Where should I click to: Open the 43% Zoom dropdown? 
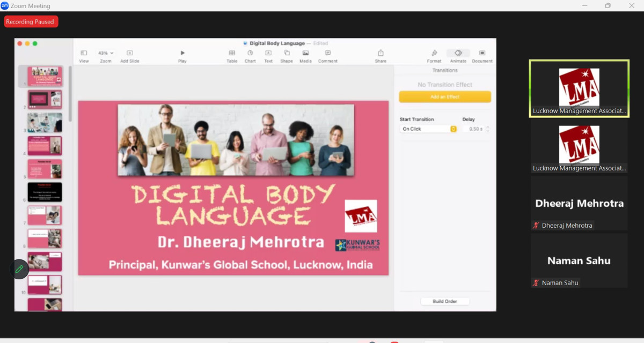[105, 53]
